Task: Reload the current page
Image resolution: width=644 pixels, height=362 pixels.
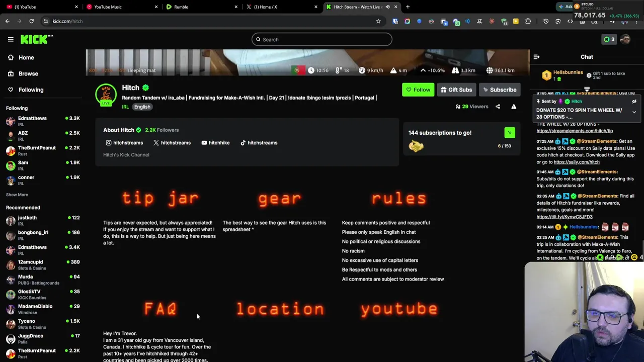Action: click(x=31, y=21)
